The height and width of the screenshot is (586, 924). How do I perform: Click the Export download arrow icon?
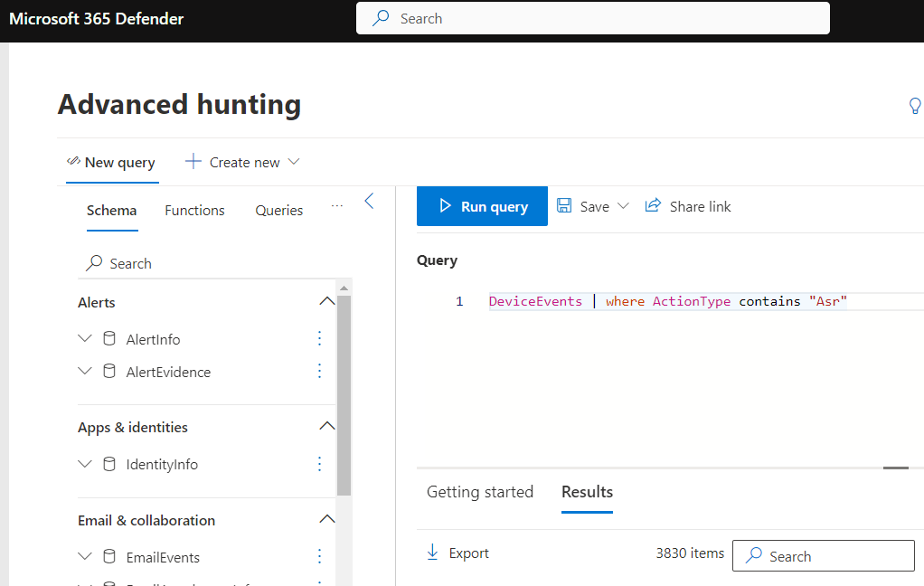point(432,553)
